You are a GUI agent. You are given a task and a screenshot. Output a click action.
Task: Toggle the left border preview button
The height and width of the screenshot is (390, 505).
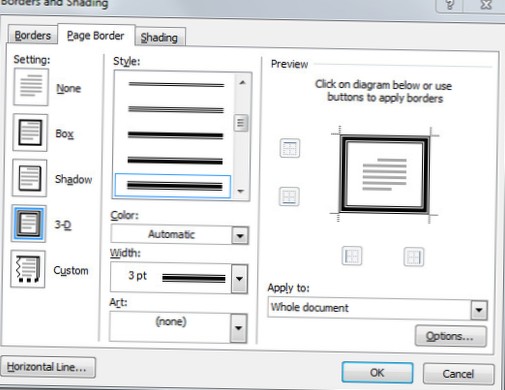(x=352, y=256)
